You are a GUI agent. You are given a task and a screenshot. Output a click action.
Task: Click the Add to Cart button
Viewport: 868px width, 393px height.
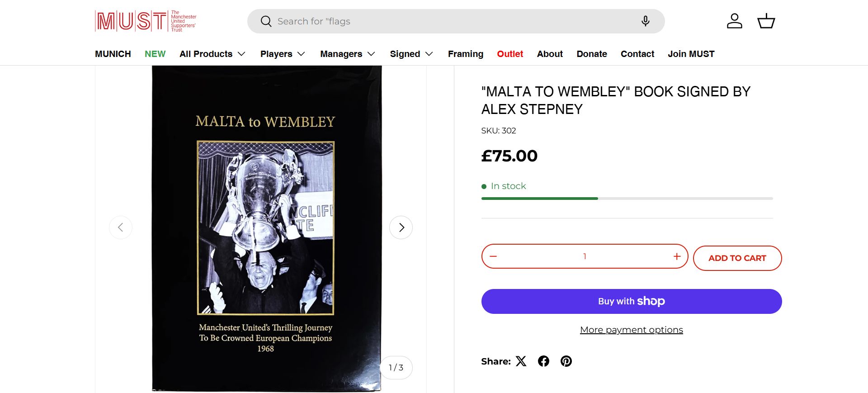[737, 258]
